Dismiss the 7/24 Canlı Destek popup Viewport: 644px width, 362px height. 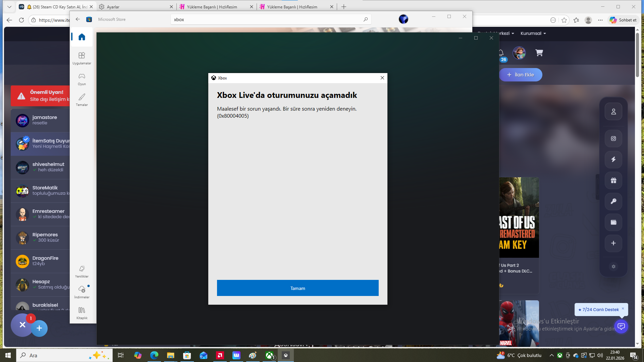tap(623, 308)
